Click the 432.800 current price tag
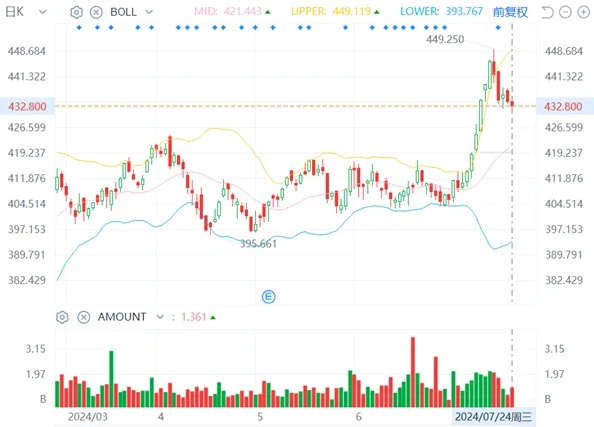The width and height of the screenshot is (594, 427). click(x=27, y=106)
